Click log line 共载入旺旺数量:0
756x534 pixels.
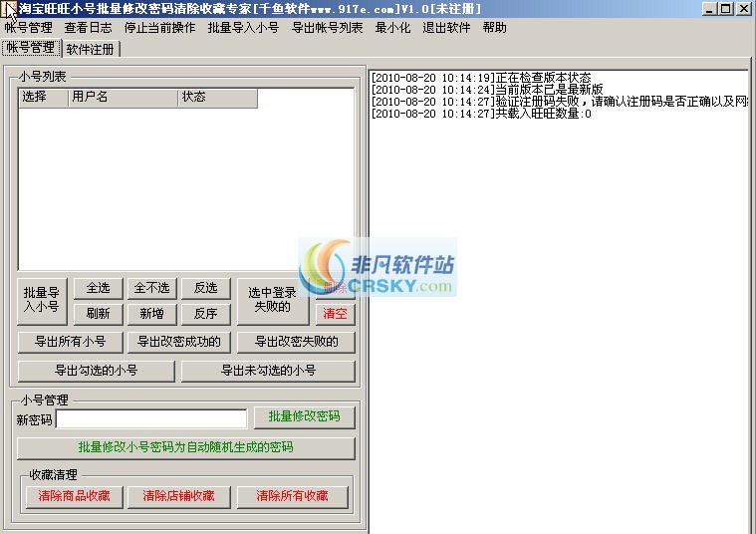pyautogui.click(x=481, y=114)
